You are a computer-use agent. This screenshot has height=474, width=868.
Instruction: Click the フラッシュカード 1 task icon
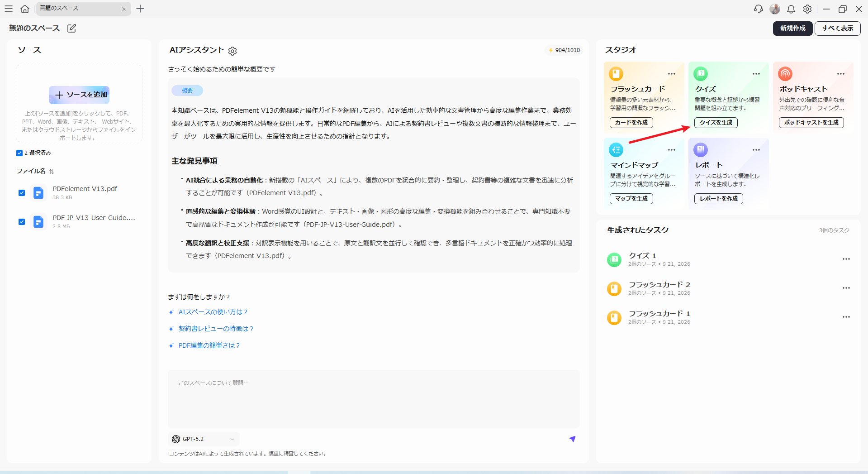point(614,318)
